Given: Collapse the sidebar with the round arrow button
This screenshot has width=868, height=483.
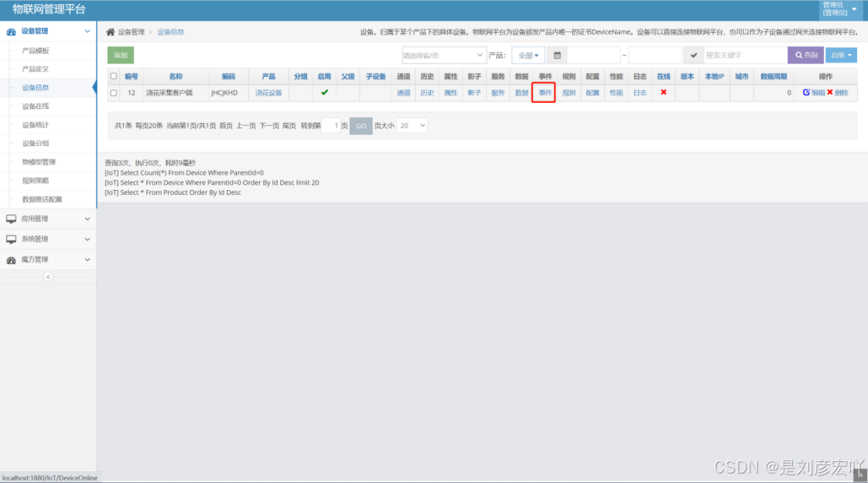Looking at the screenshot, I should (48, 276).
